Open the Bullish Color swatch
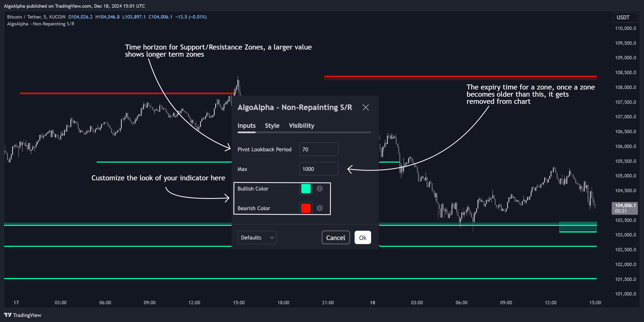 [306, 189]
